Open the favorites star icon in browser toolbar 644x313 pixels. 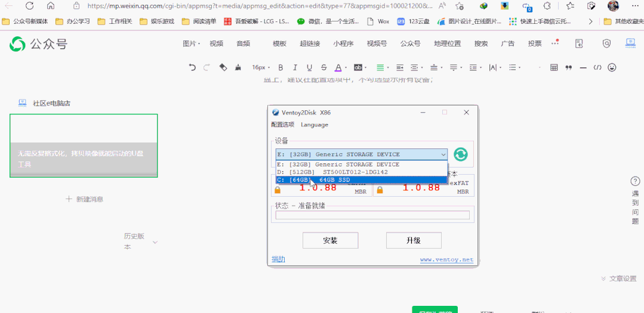569,6
